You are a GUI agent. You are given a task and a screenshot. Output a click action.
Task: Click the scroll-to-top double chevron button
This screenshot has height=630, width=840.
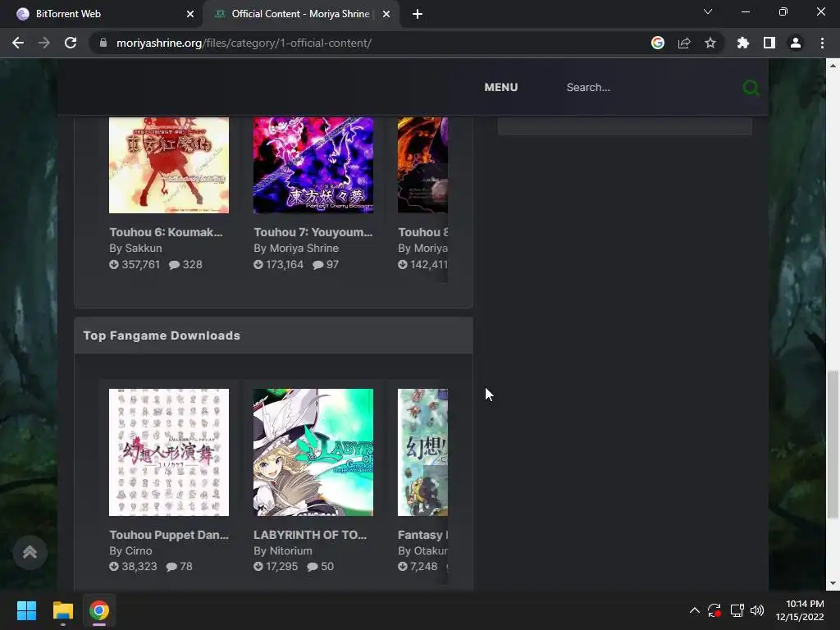(30, 552)
